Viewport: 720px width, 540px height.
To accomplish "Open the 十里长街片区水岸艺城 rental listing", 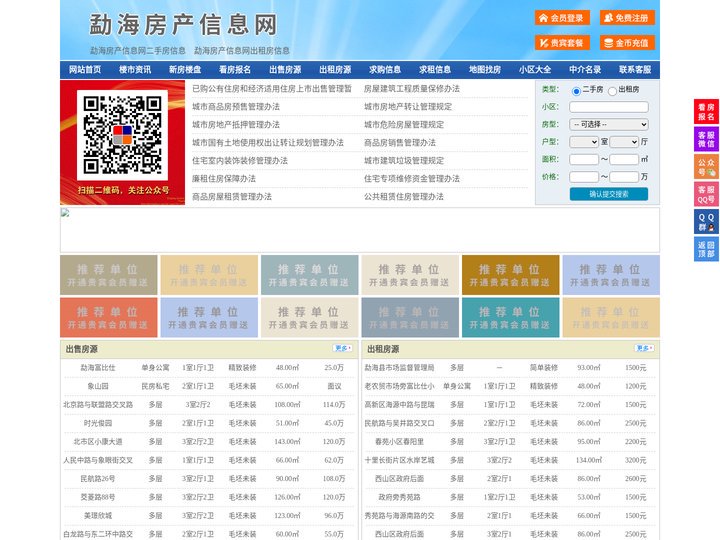I will point(399,460).
